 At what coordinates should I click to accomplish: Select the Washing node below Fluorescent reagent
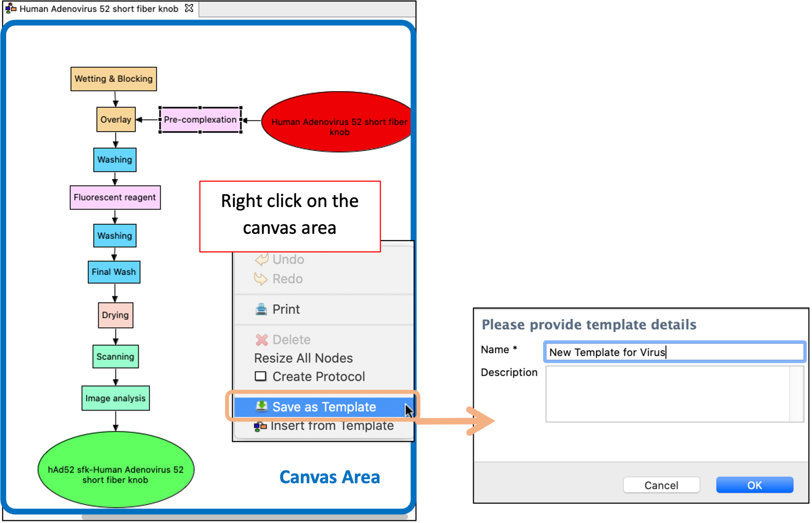(x=115, y=236)
